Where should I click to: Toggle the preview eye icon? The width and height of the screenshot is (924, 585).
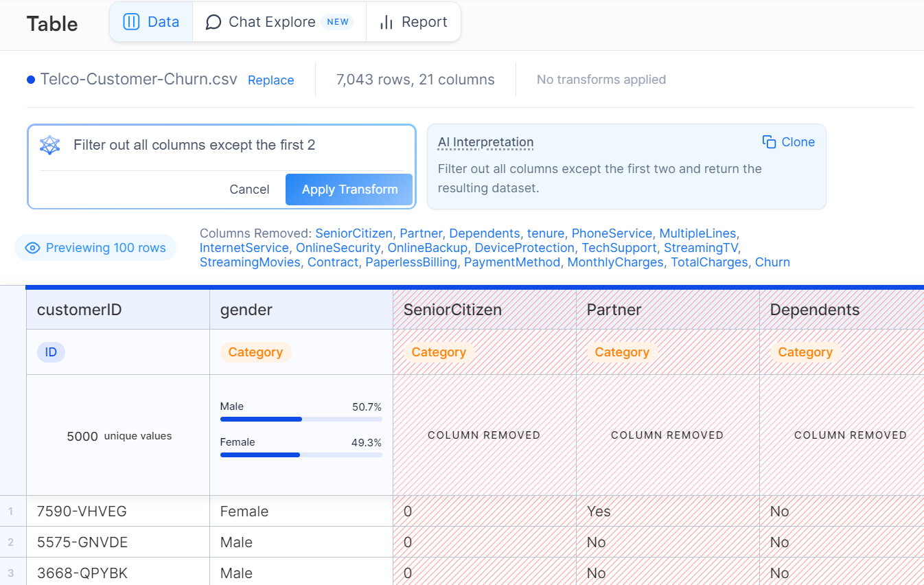pyautogui.click(x=32, y=247)
